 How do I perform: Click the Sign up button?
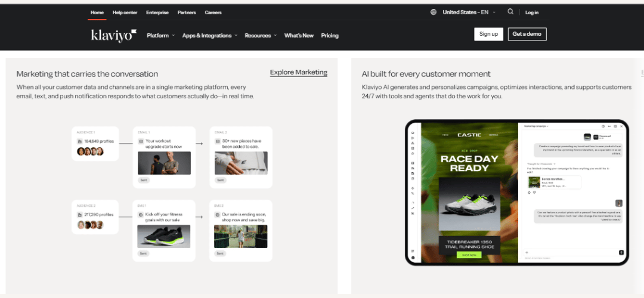pyautogui.click(x=489, y=34)
